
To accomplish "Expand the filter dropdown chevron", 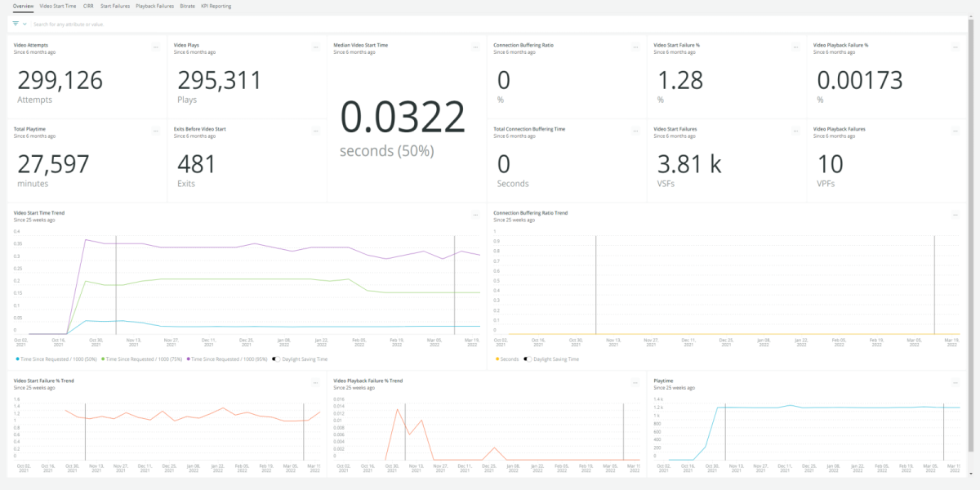I will pos(24,24).
